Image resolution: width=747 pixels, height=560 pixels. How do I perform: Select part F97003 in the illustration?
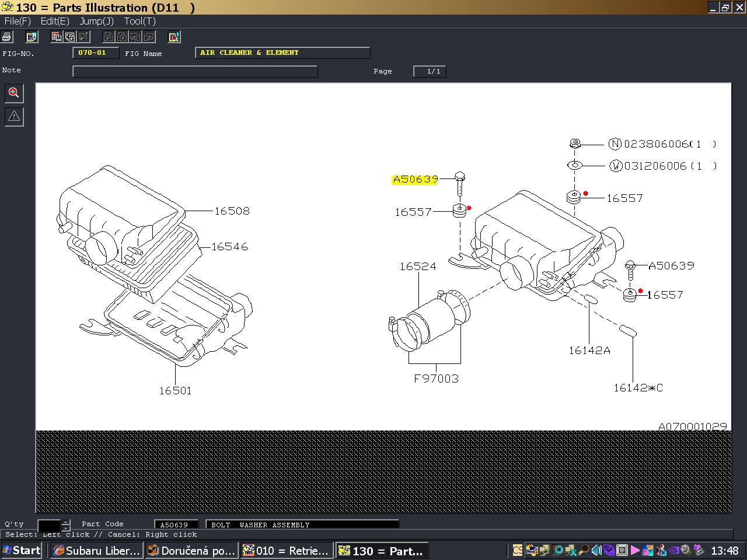point(436,379)
